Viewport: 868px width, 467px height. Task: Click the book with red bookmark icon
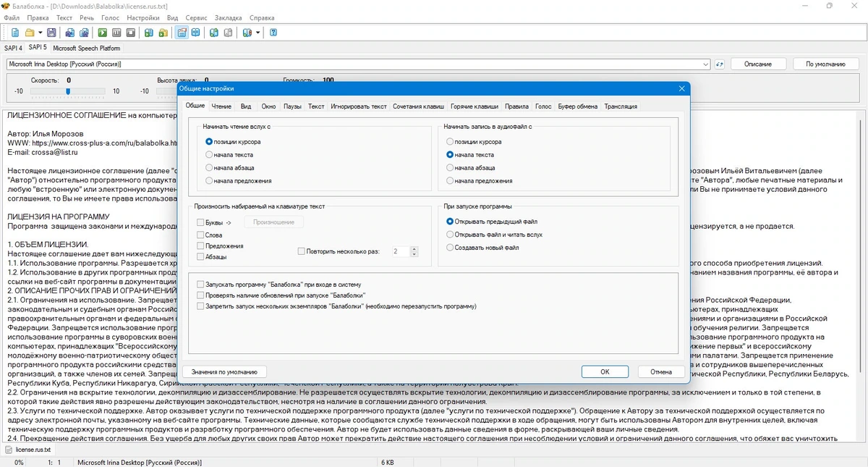click(x=247, y=33)
